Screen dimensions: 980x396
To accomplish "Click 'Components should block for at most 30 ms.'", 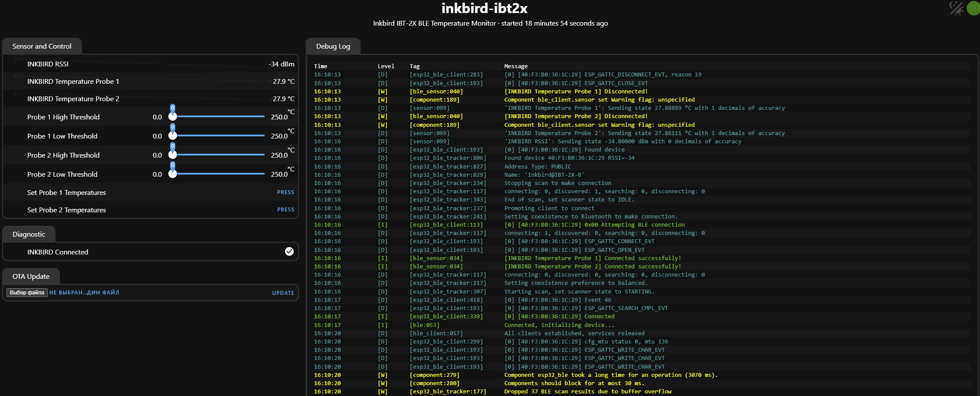I will [574, 383].
